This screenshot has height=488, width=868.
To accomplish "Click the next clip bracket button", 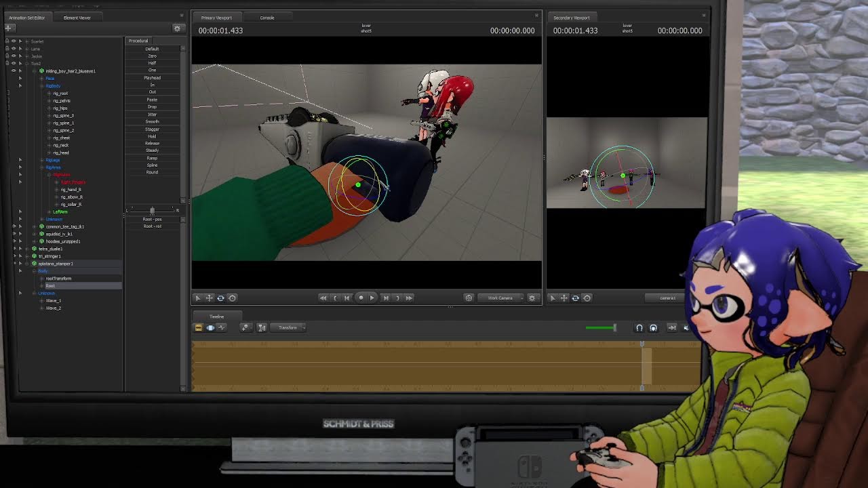I will click(397, 298).
